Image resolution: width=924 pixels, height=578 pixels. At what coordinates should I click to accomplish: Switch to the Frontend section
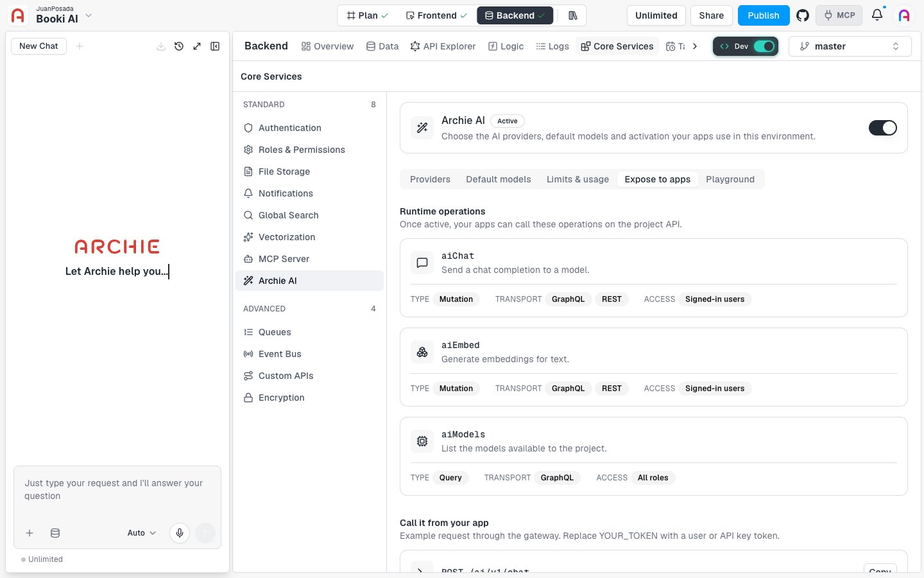436,15
